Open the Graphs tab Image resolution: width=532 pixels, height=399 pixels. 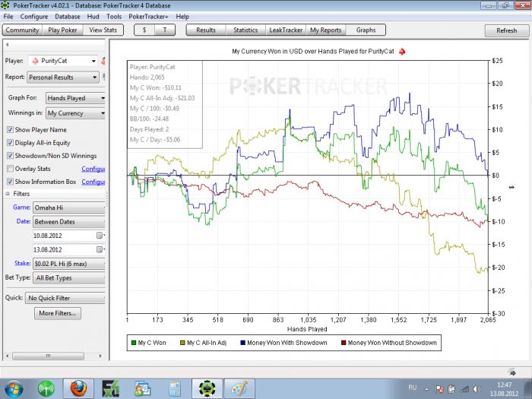pos(366,30)
